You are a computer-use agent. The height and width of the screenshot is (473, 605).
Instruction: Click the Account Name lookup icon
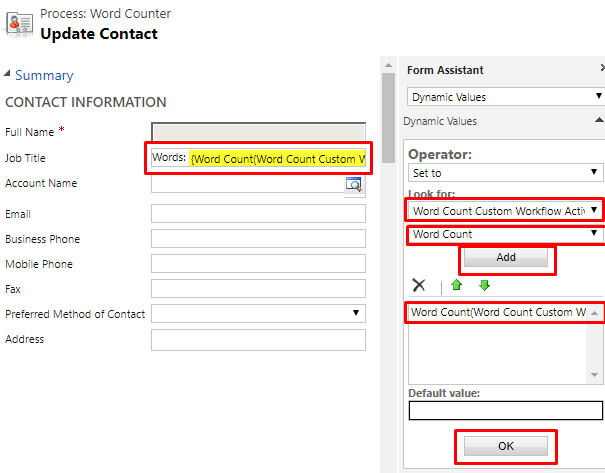click(354, 184)
